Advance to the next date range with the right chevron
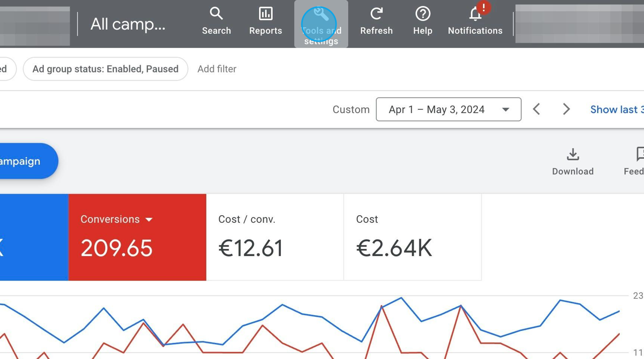The height and width of the screenshot is (359, 644). point(567,109)
